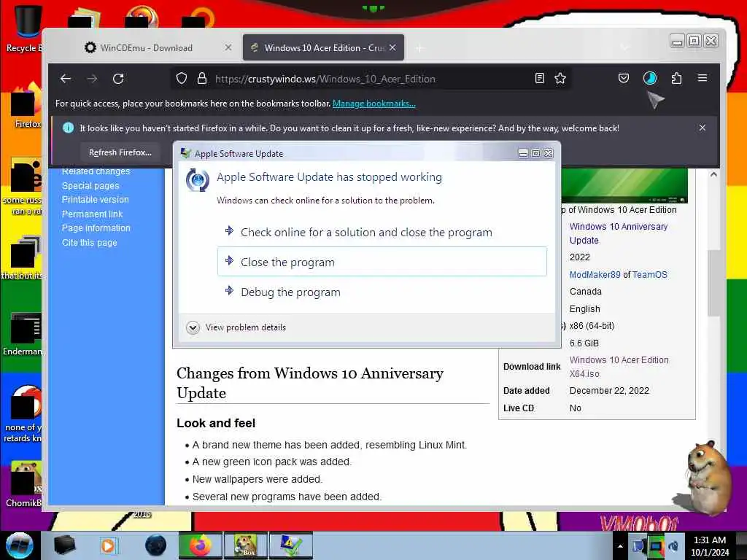Open the ModMaker89 author link
This screenshot has height=560, width=747.
595,275
